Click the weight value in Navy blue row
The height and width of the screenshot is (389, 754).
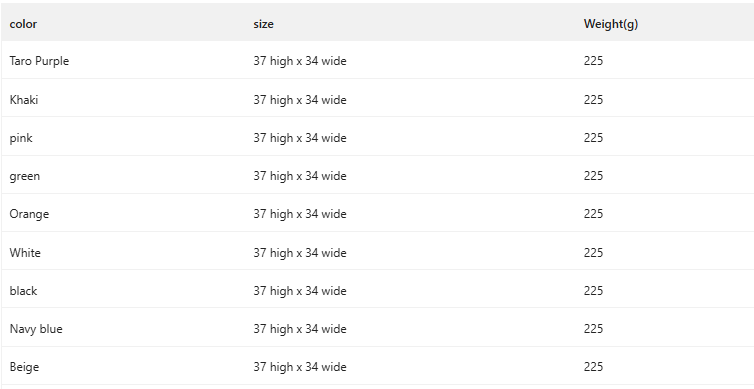tap(593, 329)
